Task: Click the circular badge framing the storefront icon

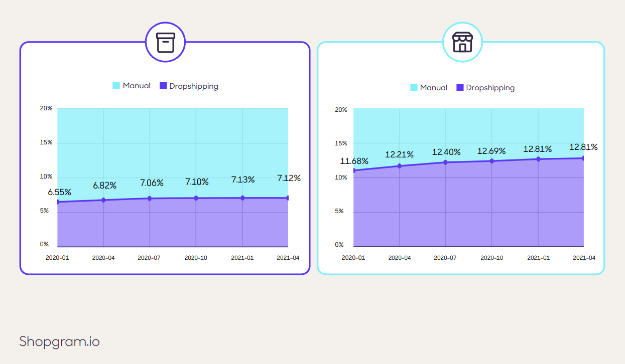Action: (462, 43)
